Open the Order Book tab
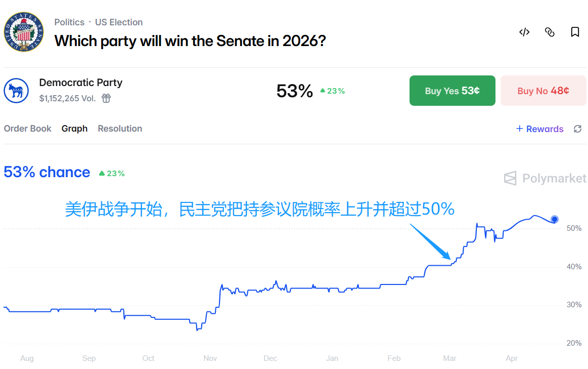This screenshot has height=369, width=588. point(28,129)
